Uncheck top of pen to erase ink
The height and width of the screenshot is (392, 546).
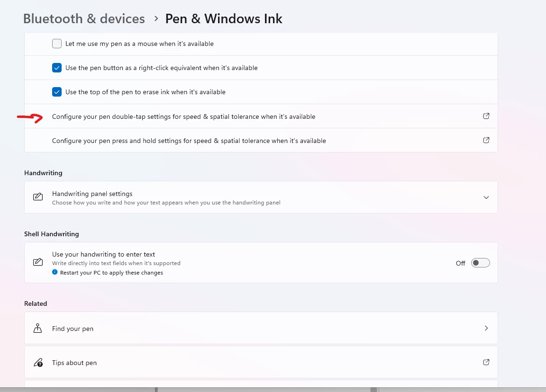[57, 92]
